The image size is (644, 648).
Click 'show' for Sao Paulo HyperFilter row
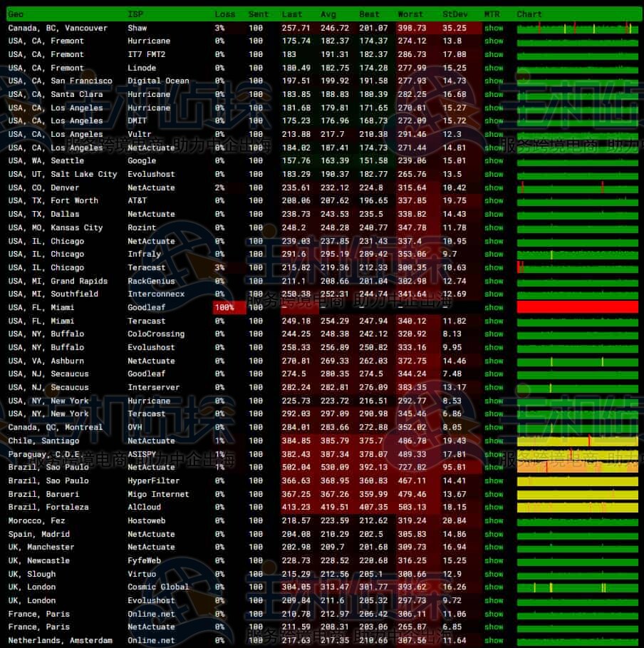(x=494, y=481)
